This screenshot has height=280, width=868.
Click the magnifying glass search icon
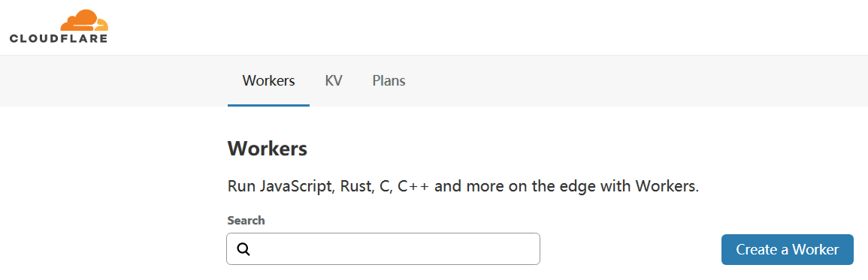[243, 249]
